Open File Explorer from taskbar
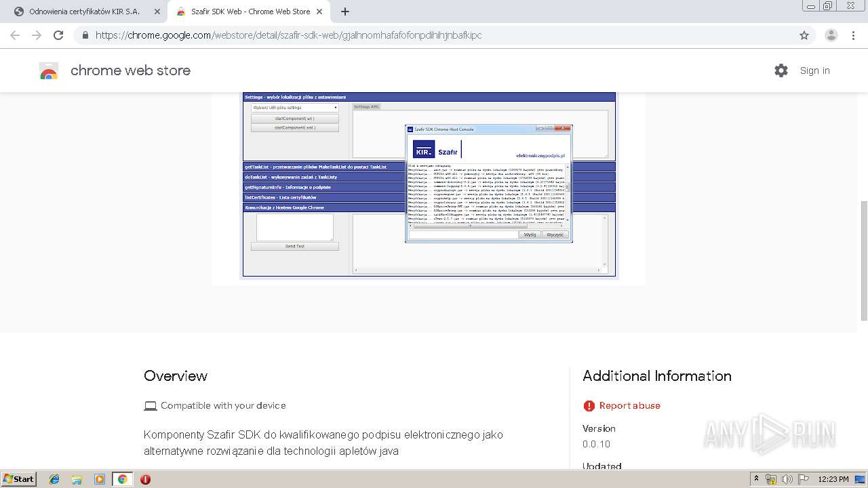The height and width of the screenshot is (488, 868). pos(77,479)
